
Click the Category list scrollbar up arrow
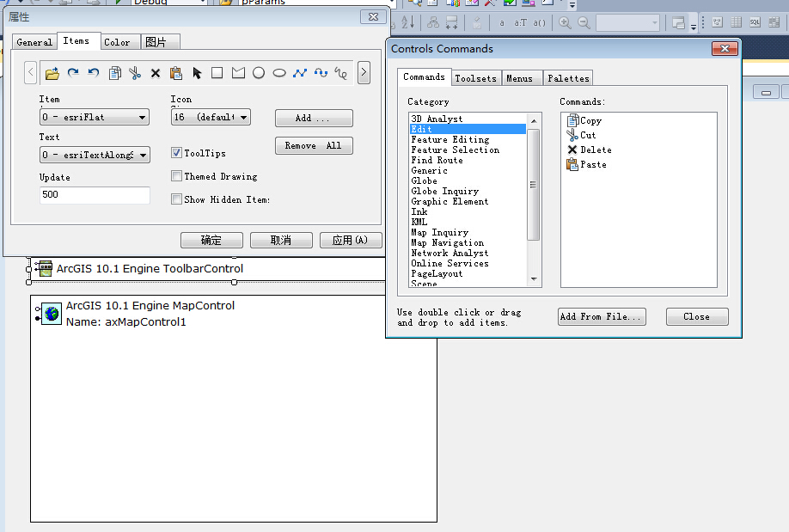pos(534,121)
